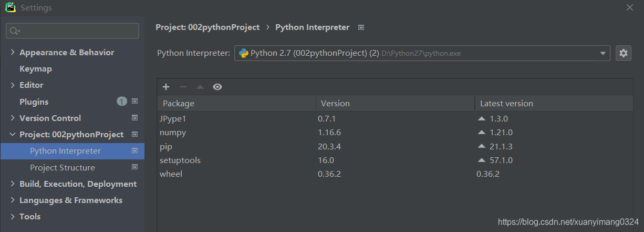Open the interpreter gear settings menu
Screen dimensions: 644x232
coord(624,53)
